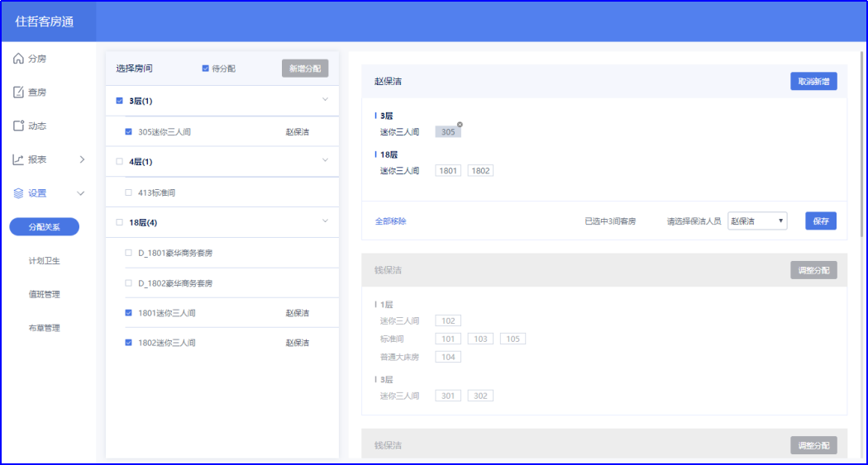Screen dimensions: 868x465
Task: Uncheck the 305迷你三人间 checkbox
Action: 128,131
